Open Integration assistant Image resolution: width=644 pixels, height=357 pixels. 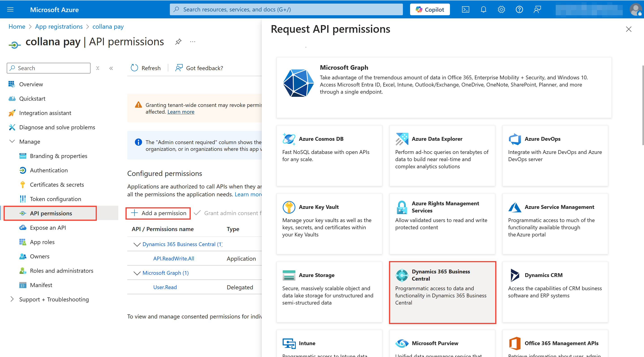pos(45,113)
